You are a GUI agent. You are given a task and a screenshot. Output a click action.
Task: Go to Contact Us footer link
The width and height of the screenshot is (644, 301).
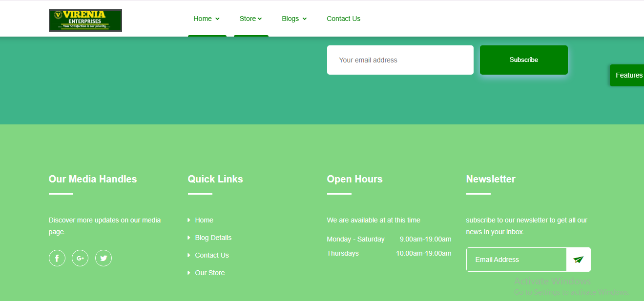[212, 255]
